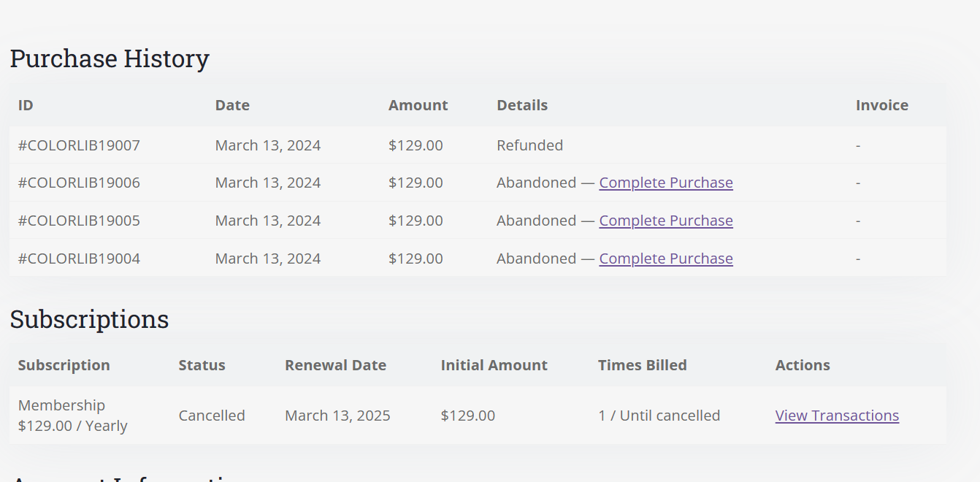
Task: Click Complete Purchase for order #COLORLIB19006
Action: point(665,183)
